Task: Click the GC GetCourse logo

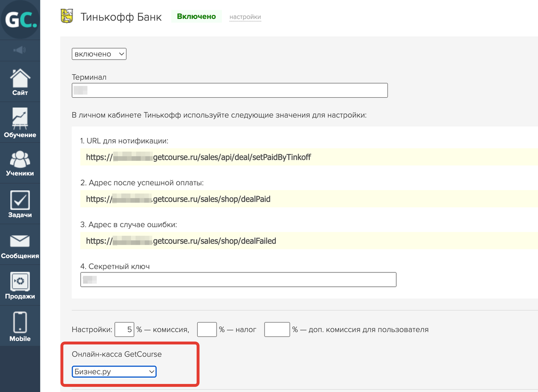Action: point(20,20)
